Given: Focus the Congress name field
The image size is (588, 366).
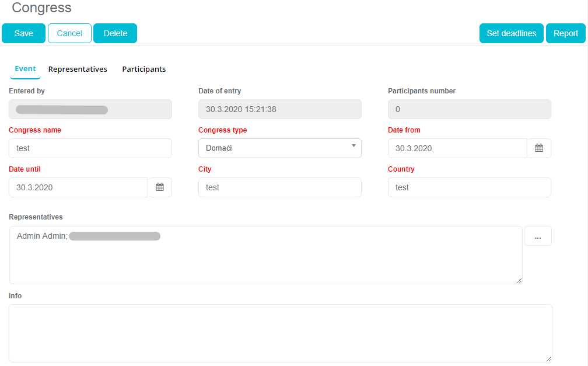Looking at the screenshot, I should point(90,148).
